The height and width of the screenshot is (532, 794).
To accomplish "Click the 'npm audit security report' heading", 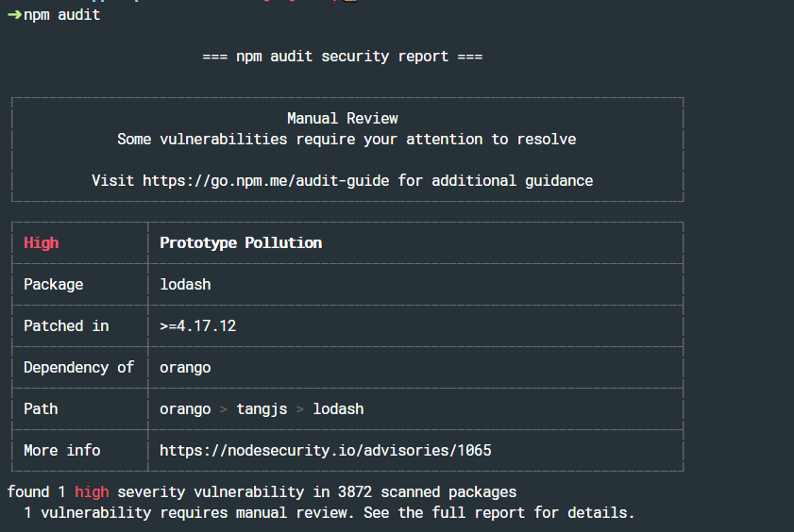I will coord(343,57).
